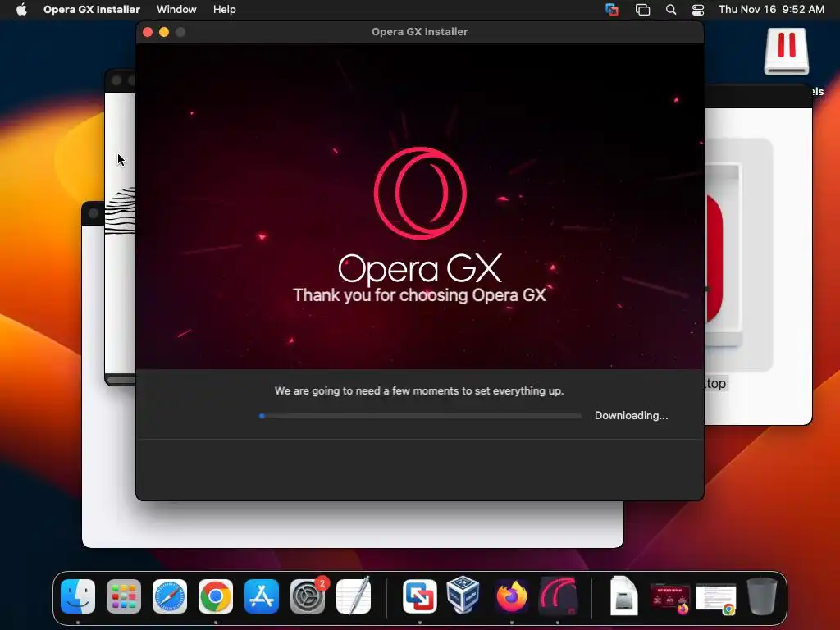840x630 pixels.
Task: Click the Opera GX ring logo
Action: pos(420,193)
